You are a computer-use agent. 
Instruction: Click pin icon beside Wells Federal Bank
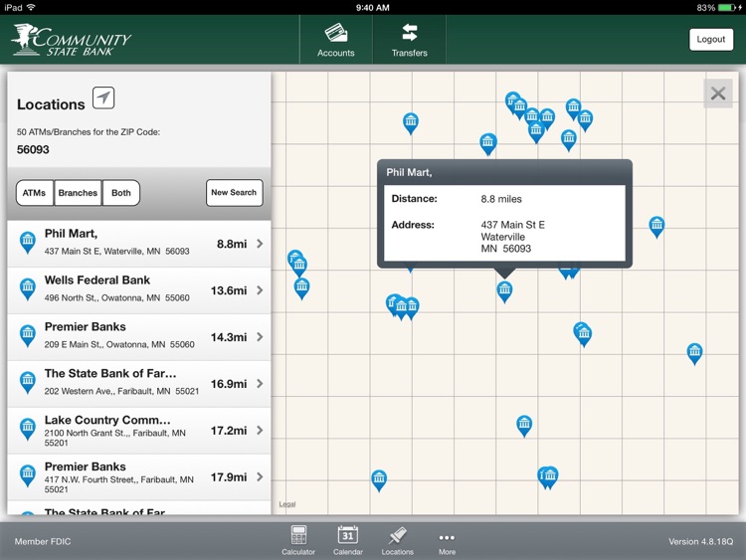pos(28,289)
